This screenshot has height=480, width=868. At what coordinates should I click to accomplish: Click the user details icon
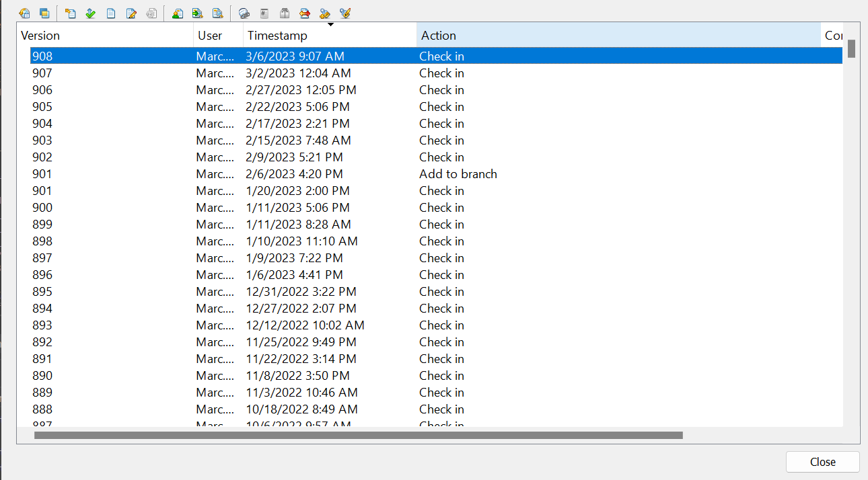(x=178, y=13)
